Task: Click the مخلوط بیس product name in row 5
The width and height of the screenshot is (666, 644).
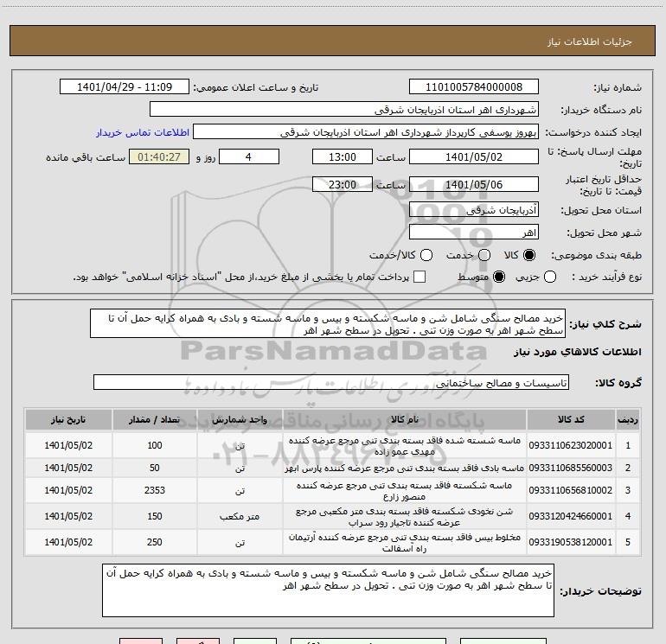Action: (405, 543)
